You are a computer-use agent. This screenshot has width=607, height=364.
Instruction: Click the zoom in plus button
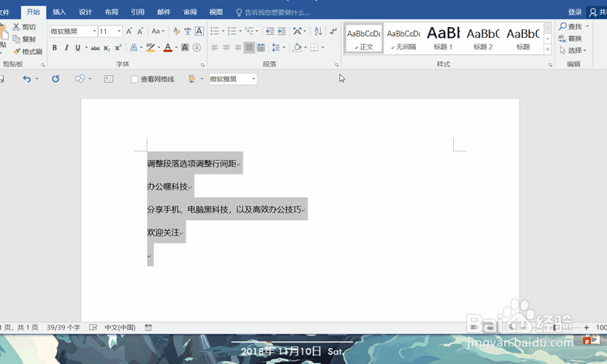point(586,328)
